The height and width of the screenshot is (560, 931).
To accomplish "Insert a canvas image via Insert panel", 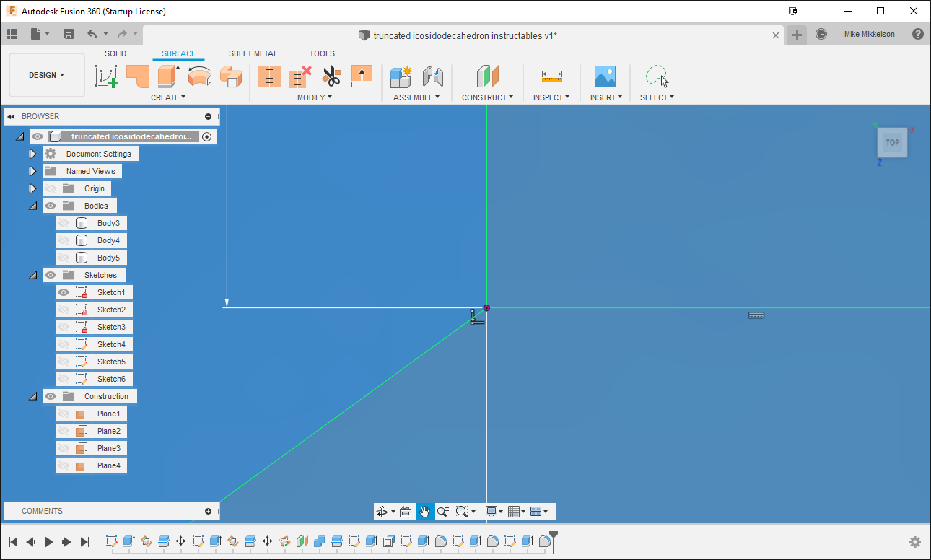I will [x=606, y=76].
